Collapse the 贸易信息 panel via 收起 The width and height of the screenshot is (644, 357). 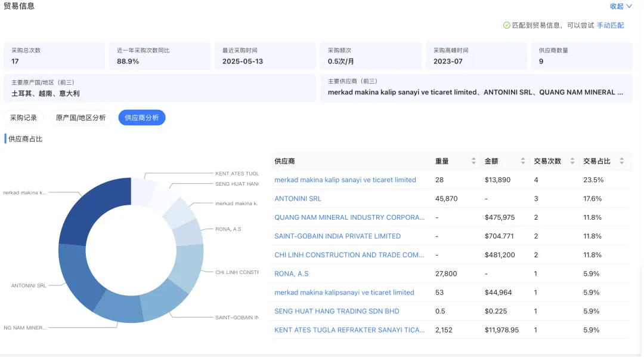click(x=615, y=6)
